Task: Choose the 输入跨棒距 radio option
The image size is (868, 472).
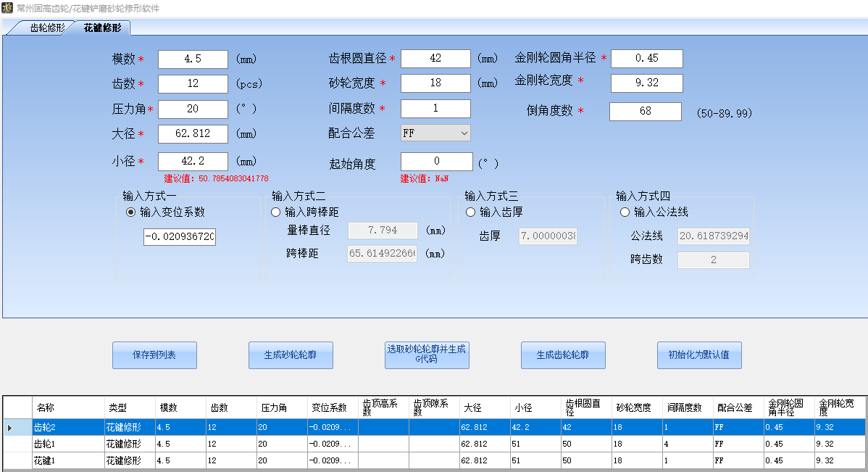Action: click(275, 212)
